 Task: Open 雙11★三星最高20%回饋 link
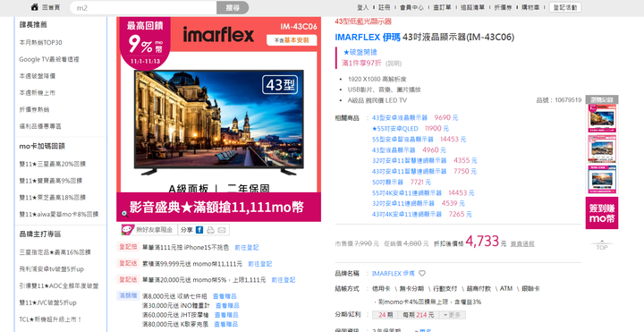coord(52,164)
